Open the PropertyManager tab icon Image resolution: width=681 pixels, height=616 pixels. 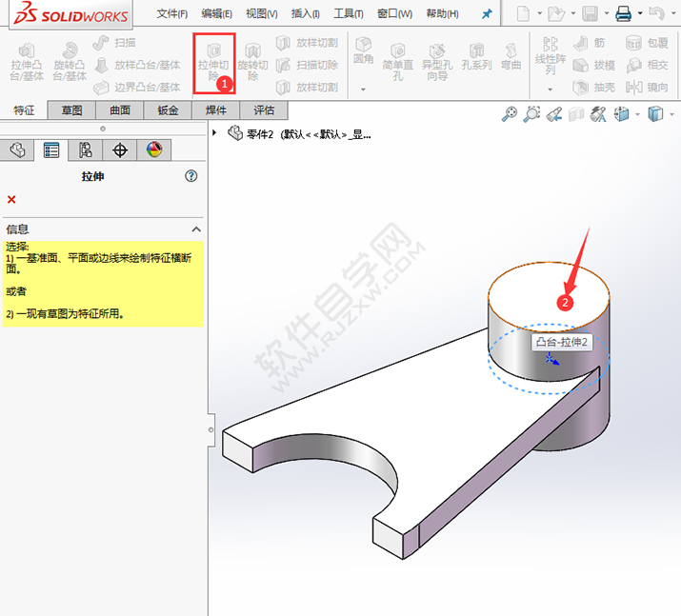point(51,150)
